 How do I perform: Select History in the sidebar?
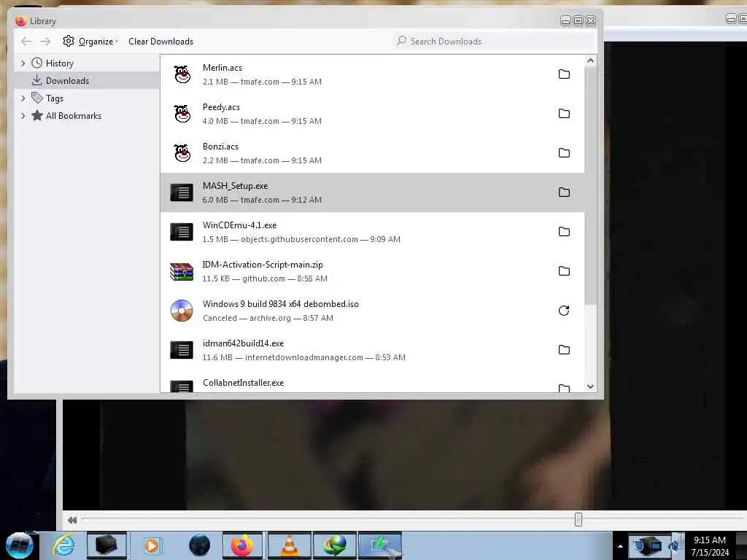tap(60, 63)
